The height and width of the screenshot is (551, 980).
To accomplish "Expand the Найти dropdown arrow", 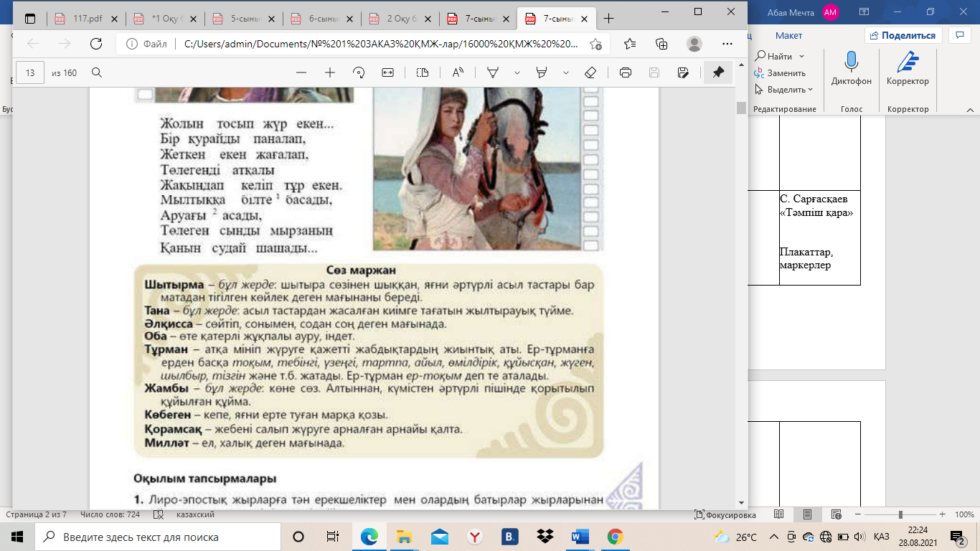I will (801, 56).
